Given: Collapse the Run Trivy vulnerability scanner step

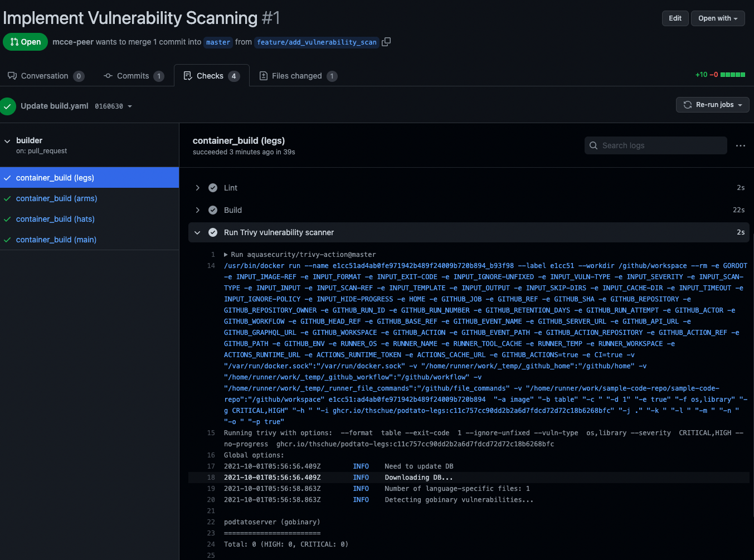Looking at the screenshot, I should point(198,232).
